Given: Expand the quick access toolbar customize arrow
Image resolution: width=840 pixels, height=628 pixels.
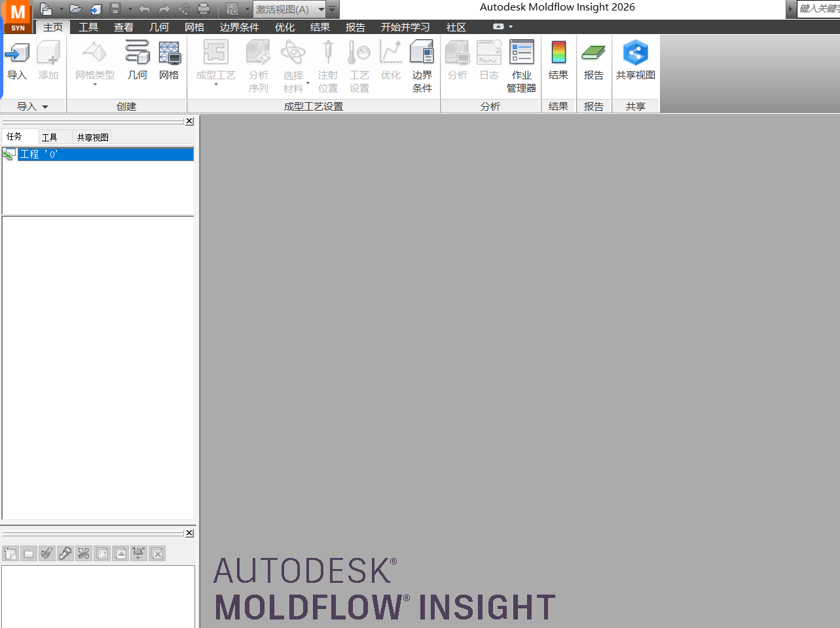Looking at the screenshot, I should click(x=332, y=9).
